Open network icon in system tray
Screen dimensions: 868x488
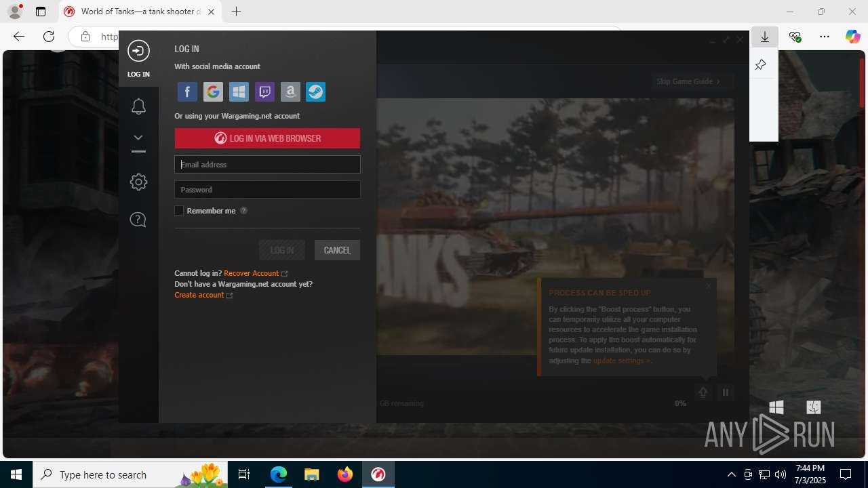pos(764,474)
